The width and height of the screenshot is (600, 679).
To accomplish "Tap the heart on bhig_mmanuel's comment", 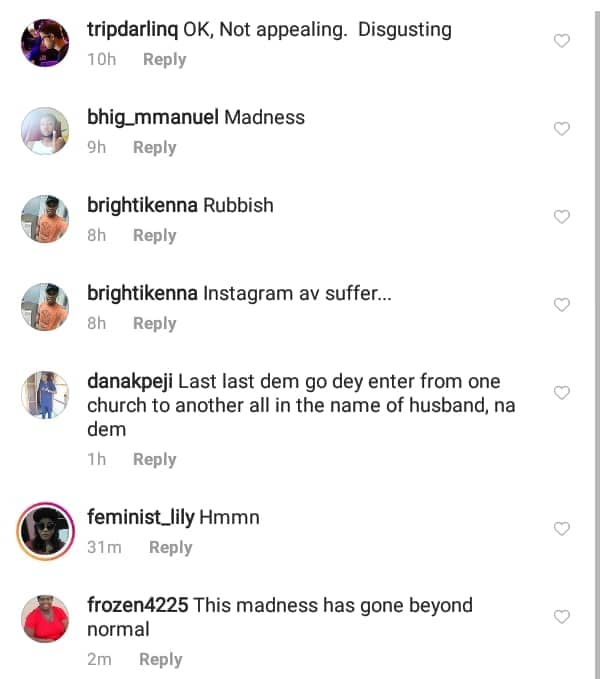I will point(562,129).
